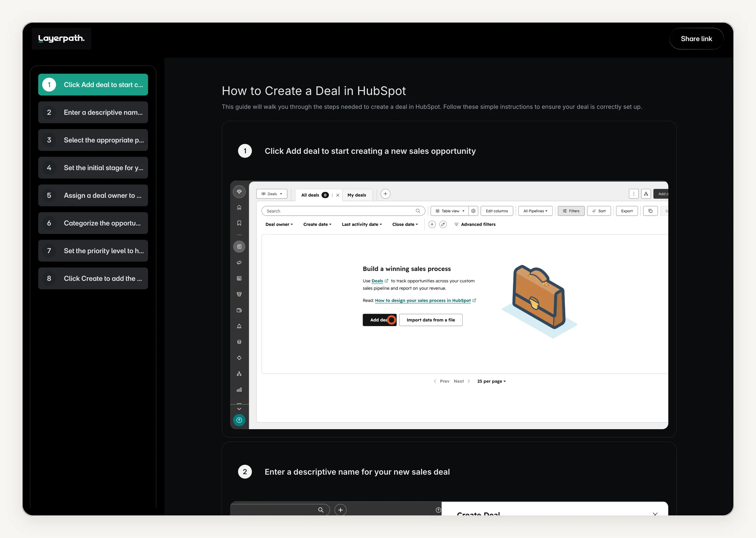756x538 pixels.
Task: Open the Deal owner filter dropdown
Action: tap(279, 224)
